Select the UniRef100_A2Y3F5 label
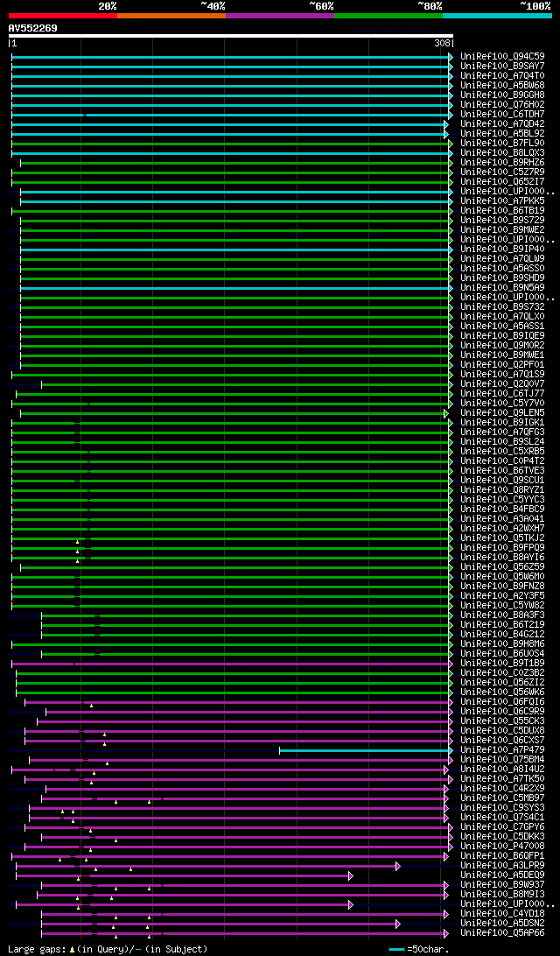Image resolution: width=560 pixels, height=956 pixels. click(x=503, y=596)
